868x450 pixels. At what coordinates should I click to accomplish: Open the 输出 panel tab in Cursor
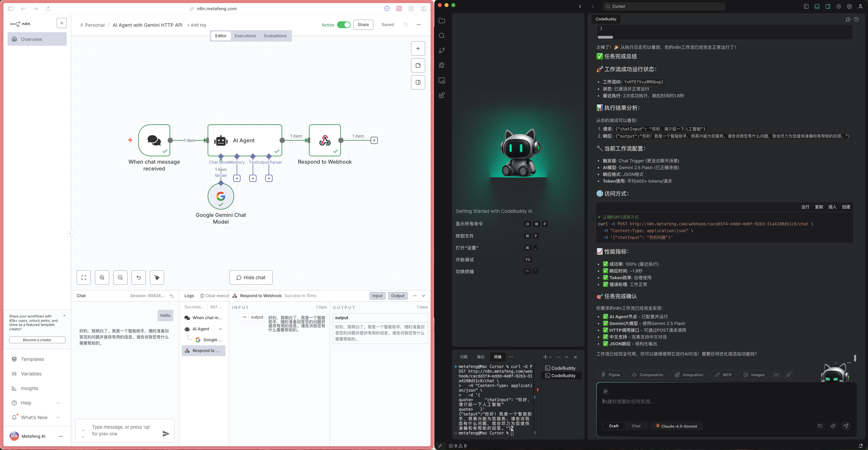(481, 357)
